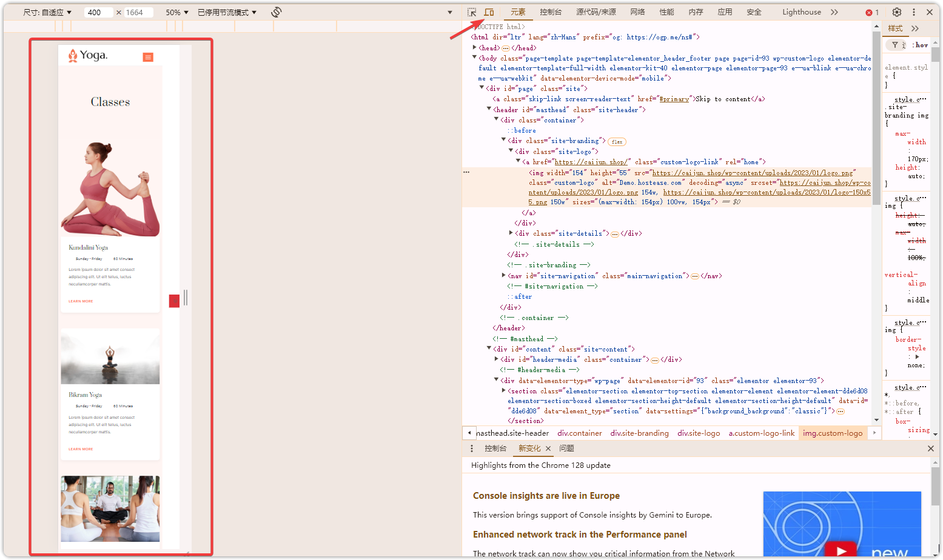
Task: Show more DevTools panel tabs
Action: (x=834, y=12)
